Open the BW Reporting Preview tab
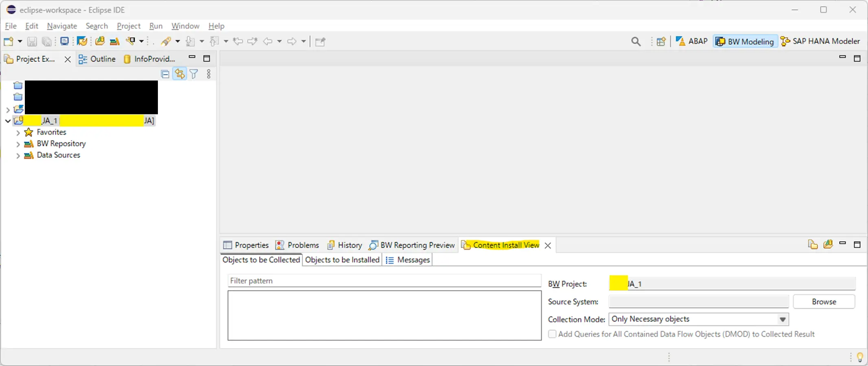 [x=412, y=245]
